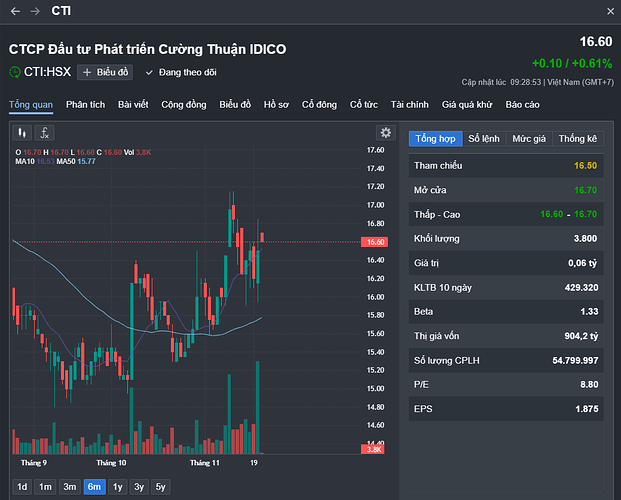Viewport: 621px width, 500px height.
Task: Close the CTI panel
Action: 610,11
